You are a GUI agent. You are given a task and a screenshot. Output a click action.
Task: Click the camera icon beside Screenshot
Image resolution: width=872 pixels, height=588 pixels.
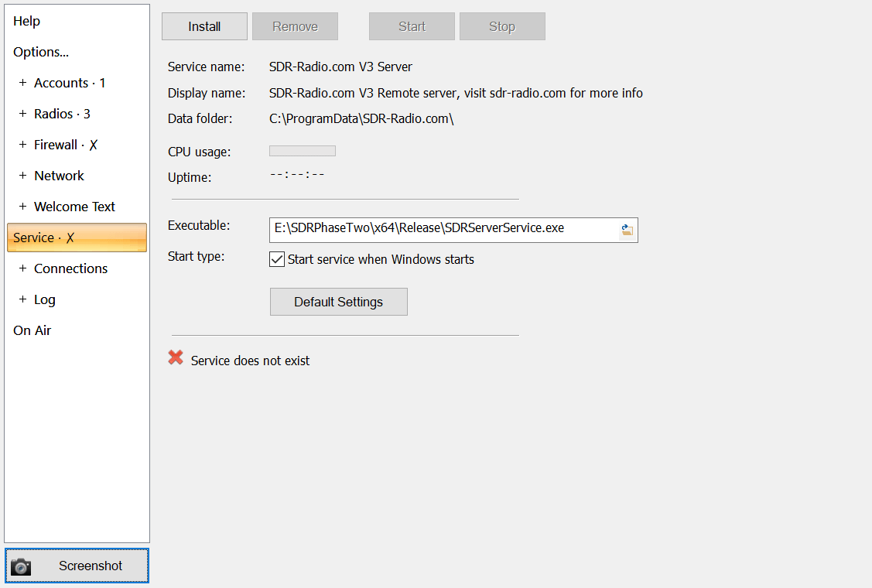coord(21,566)
